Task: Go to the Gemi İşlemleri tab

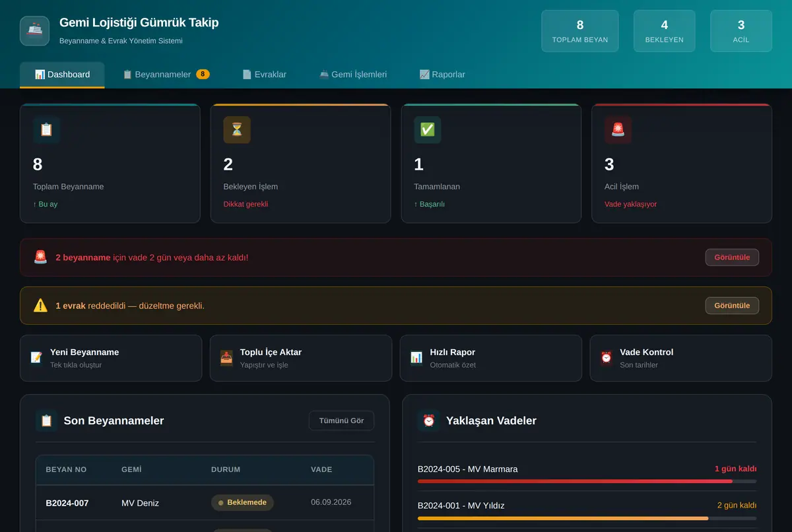Action: 353,75
